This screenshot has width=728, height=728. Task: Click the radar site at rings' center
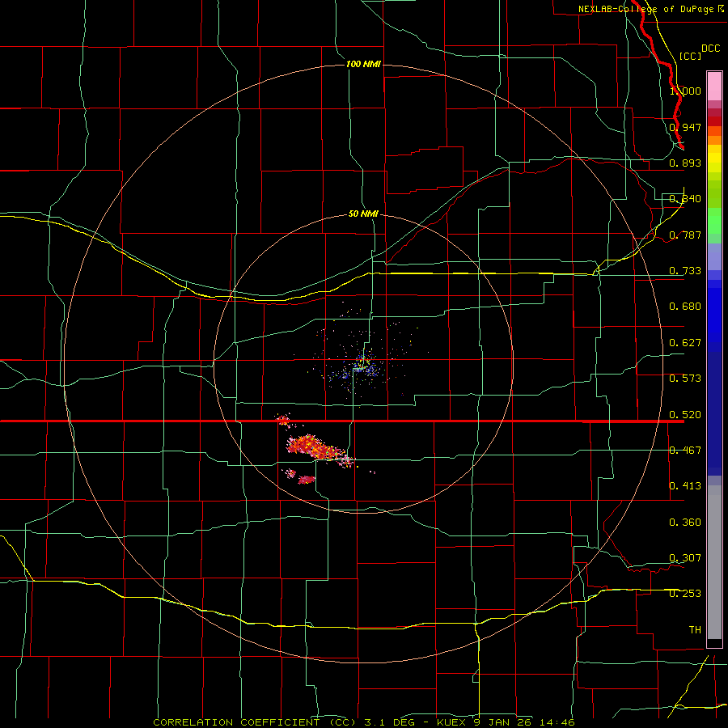click(363, 363)
